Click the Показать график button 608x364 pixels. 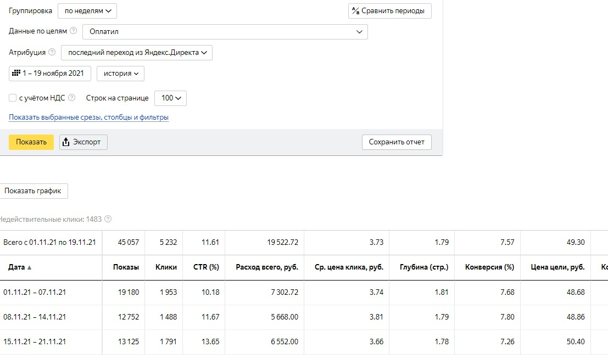point(33,191)
